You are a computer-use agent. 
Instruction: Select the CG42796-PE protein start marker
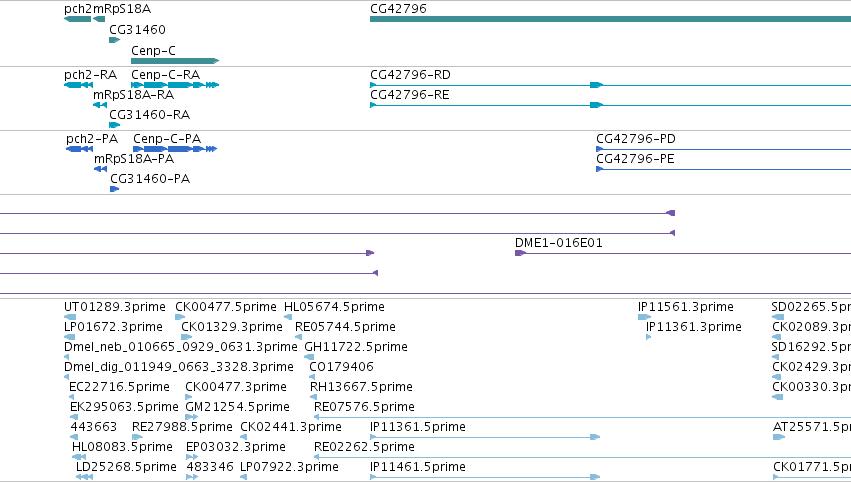pyautogui.click(x=599, y=169)
